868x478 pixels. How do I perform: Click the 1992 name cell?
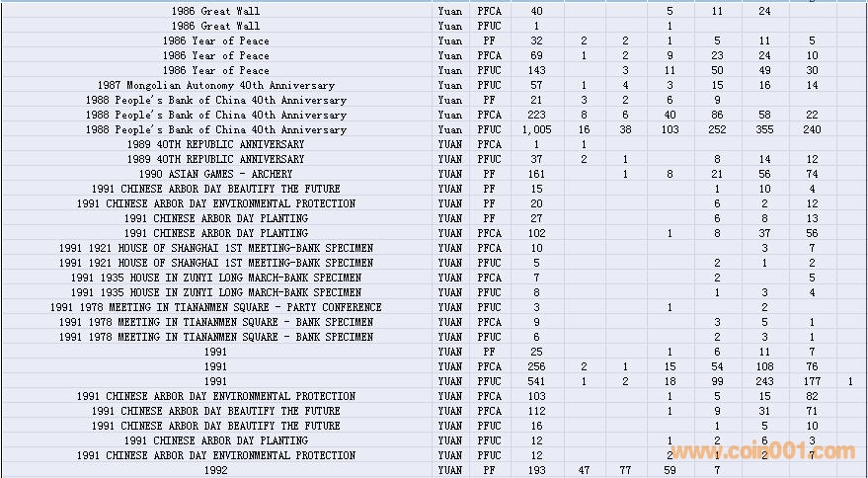coord(215,470)
